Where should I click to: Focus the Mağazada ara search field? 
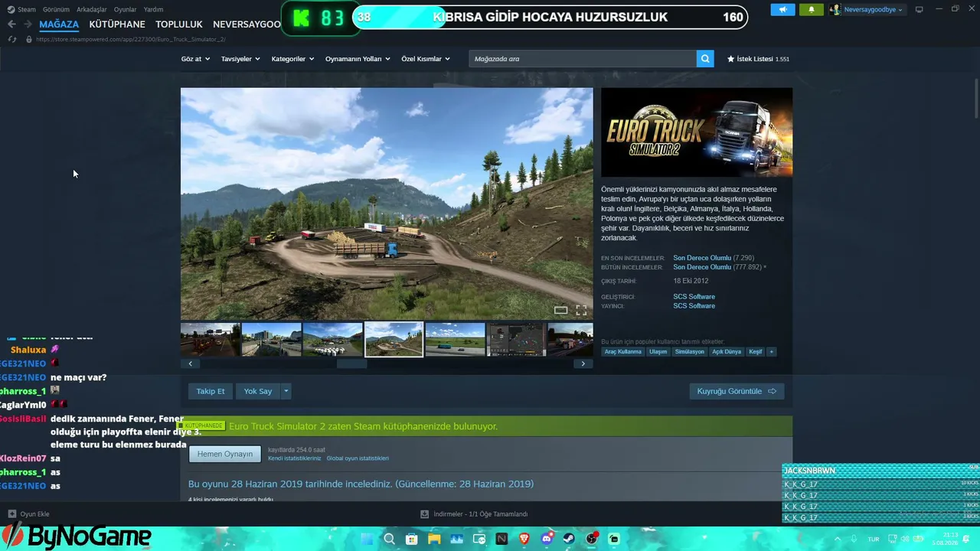(x=583, y=59)
